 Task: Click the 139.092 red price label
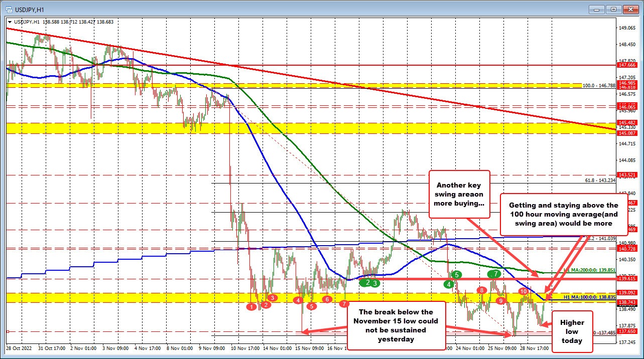pyautogui.click(x=628, y=293)
